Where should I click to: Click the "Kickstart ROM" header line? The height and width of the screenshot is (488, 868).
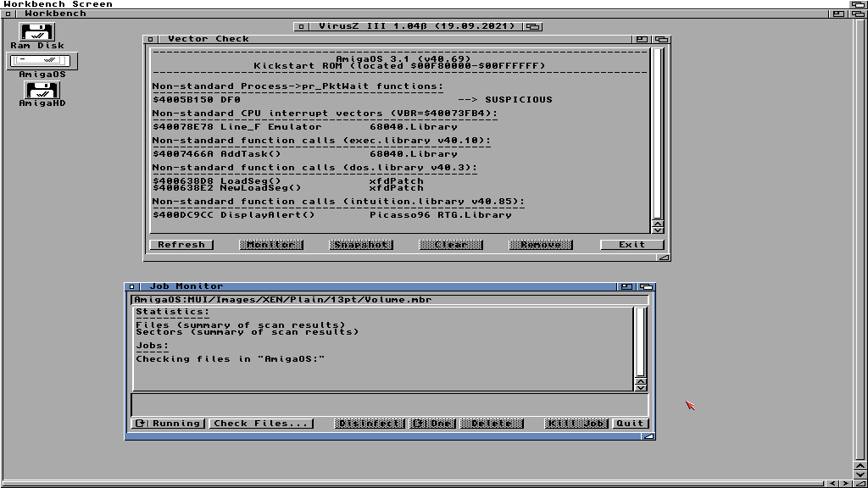click(x=400, y=66)
